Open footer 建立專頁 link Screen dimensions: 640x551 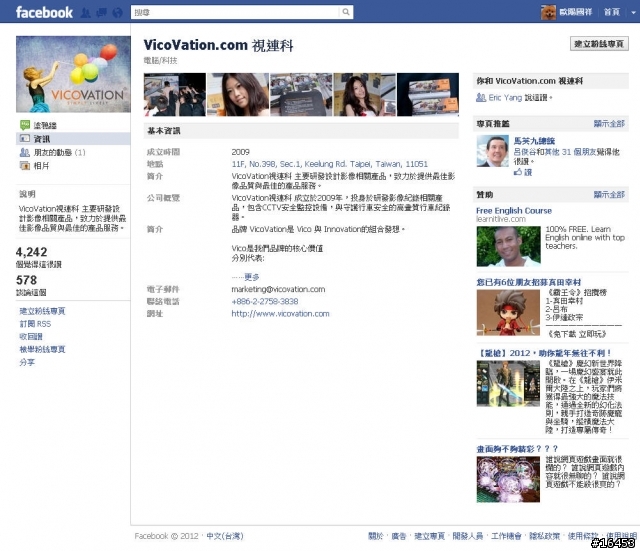pyautogui.click(x=429, y=536)
